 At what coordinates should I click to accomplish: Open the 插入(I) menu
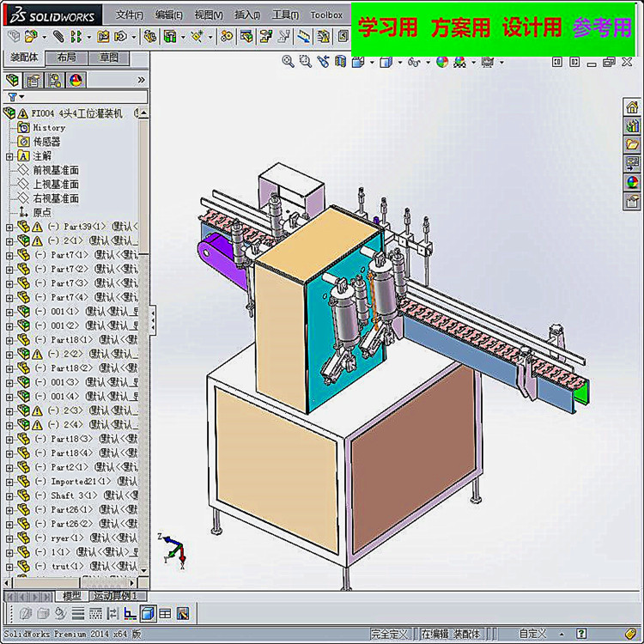[247, 15]
